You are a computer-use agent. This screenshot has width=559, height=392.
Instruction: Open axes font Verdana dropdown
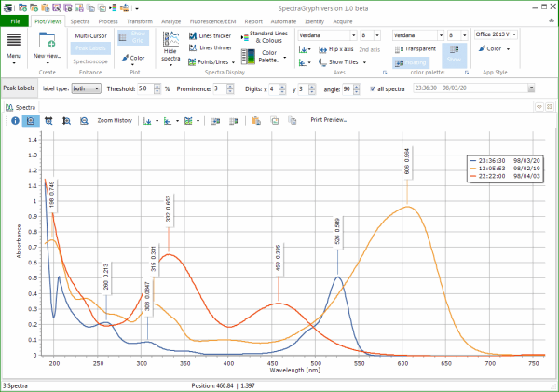(353, 35)
